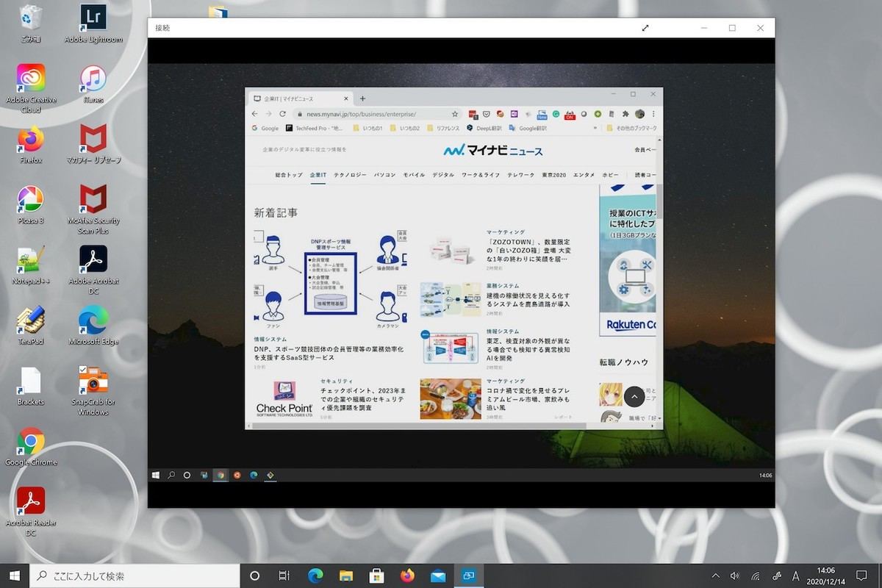Image resolution: width=882 pixels, height=588 pixels.
Task: Select the モバイル navigation item
Action: pos(414,175)
